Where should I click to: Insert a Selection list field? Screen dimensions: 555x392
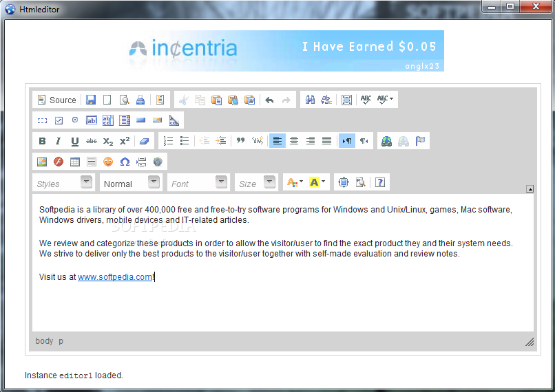click(125, 120)
